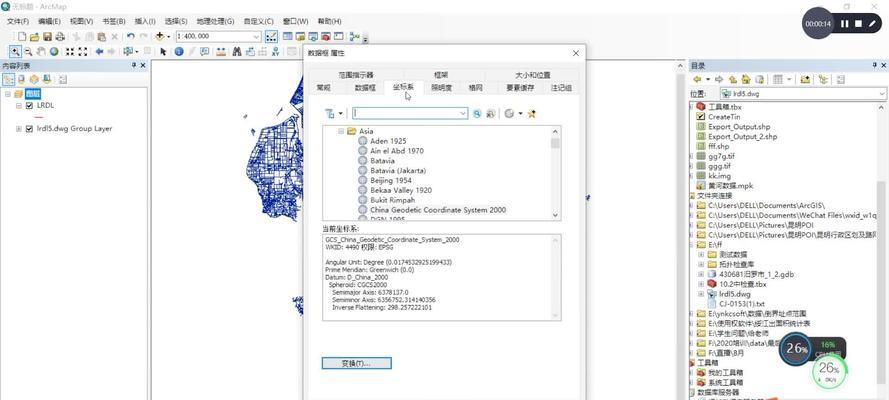Zoom to Full Extent globe icon
889x400 pixels.
[54, 52]
